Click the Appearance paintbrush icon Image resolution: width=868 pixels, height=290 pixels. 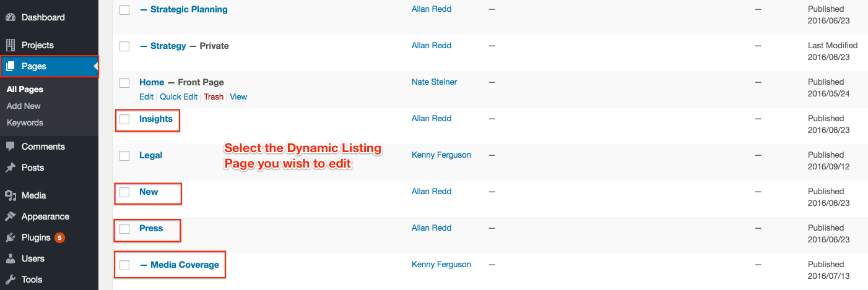[x=11, y=216]
